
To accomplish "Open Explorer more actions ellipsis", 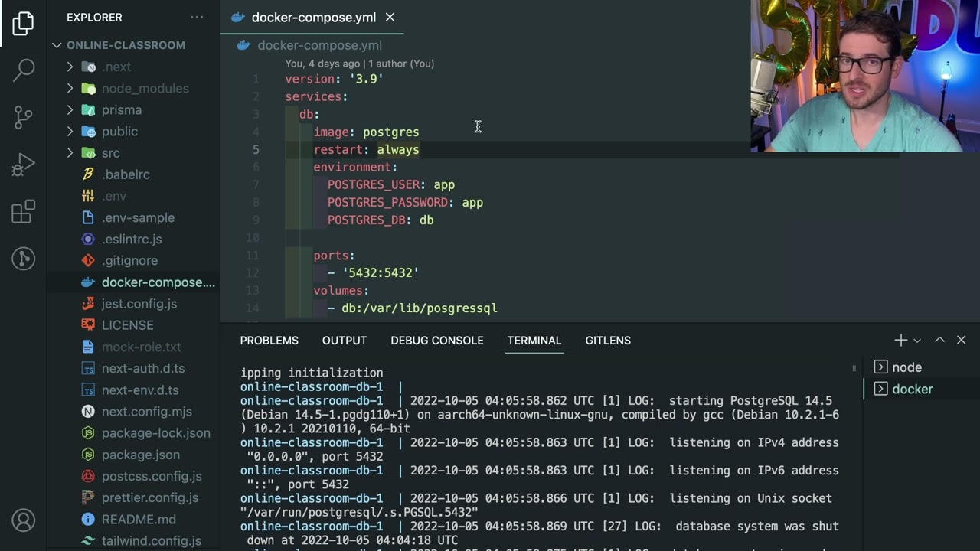I will [197, 17].
